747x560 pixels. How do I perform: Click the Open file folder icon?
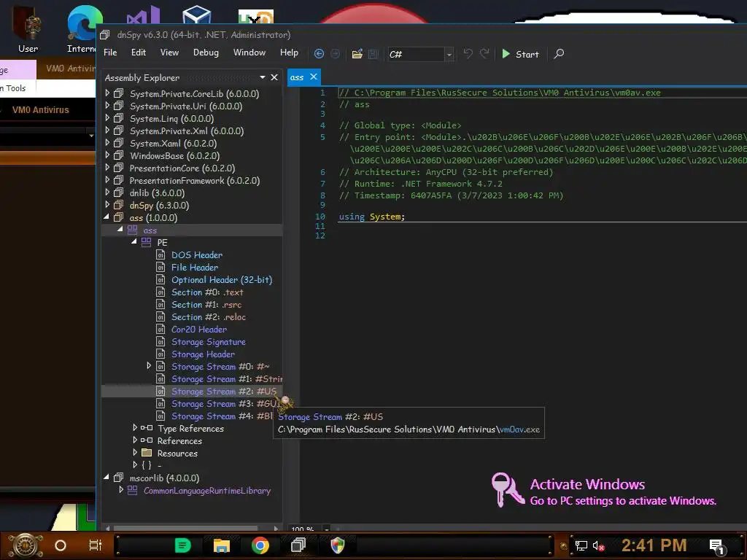click(357, 54)
